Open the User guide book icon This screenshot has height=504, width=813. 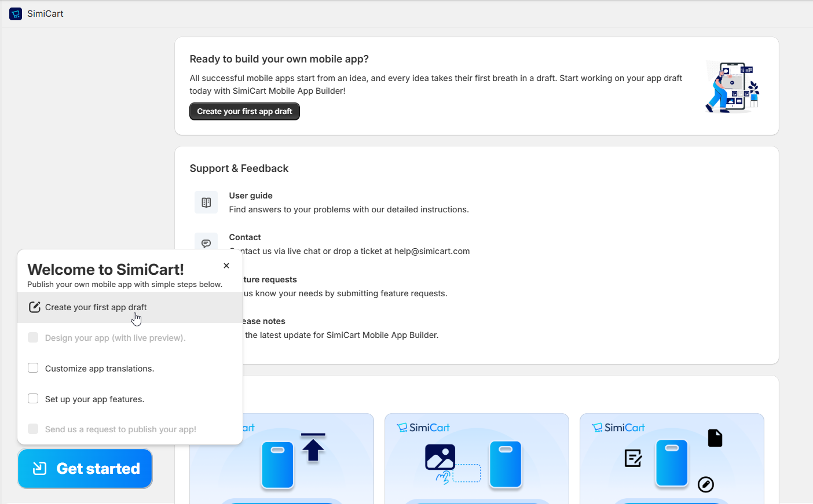click(x=206, y=203)
